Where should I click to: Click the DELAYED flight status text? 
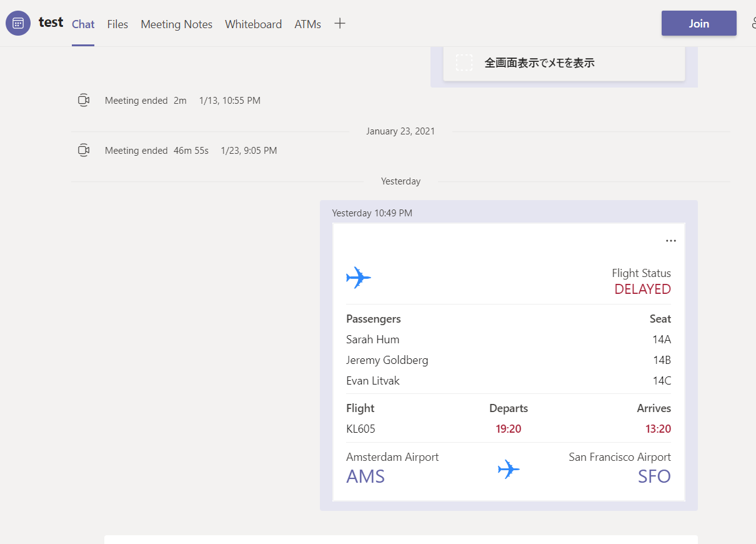642,289
